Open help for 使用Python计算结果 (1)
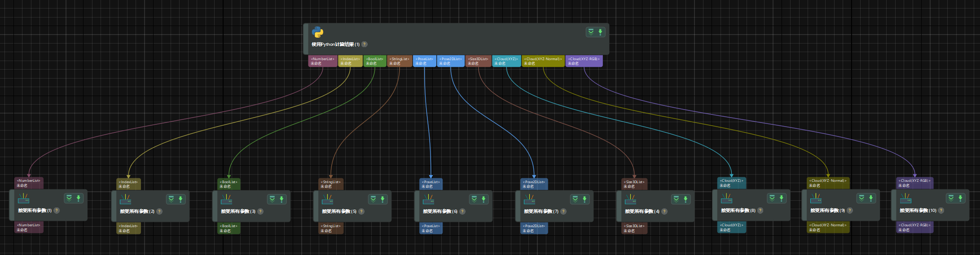 (365, 44)
